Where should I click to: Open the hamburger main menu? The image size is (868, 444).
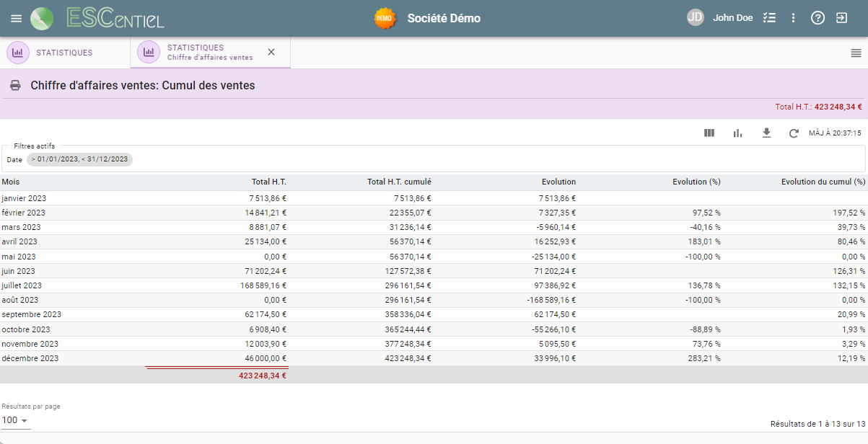(x=16, y=18)
